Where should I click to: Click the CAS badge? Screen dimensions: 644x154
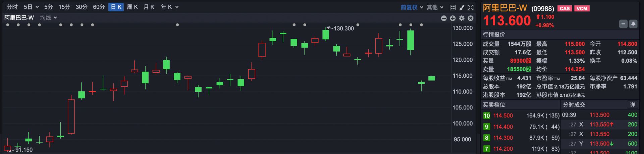click(x=565, y=9)
